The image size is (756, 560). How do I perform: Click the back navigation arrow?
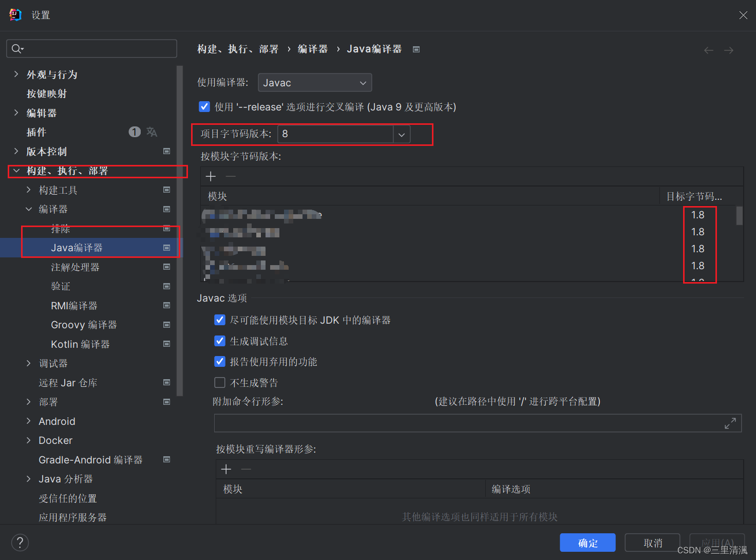(709, 50)
